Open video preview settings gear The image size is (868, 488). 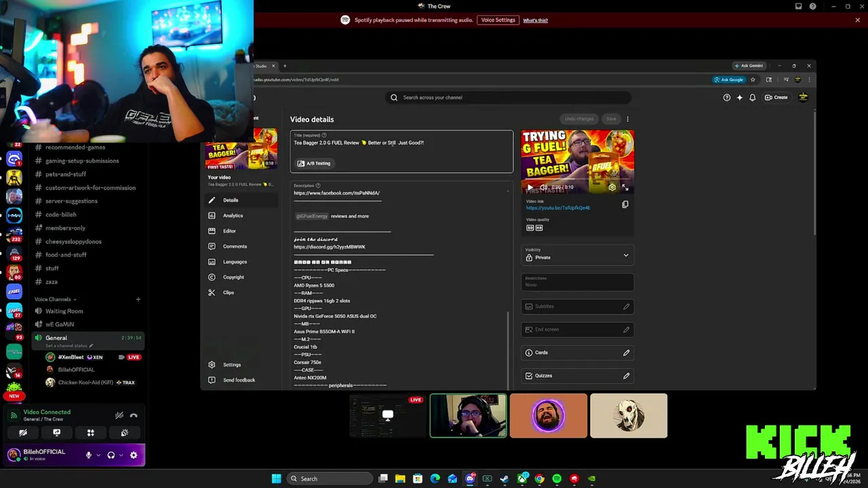pos(612,187)
